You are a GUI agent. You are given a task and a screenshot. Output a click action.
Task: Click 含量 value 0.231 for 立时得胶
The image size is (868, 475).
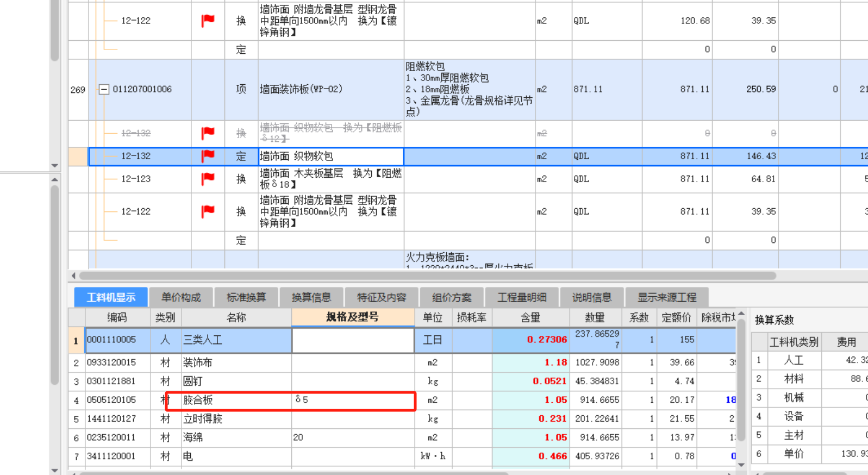tap(553, 419)
